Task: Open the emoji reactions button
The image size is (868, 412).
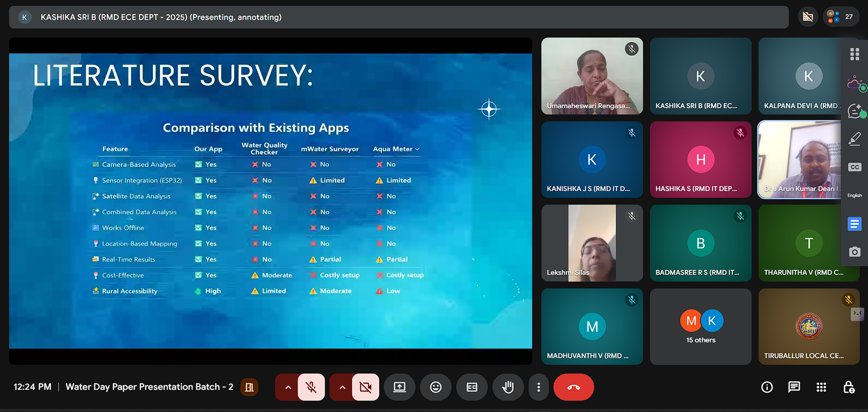Action: coord(436,387)
